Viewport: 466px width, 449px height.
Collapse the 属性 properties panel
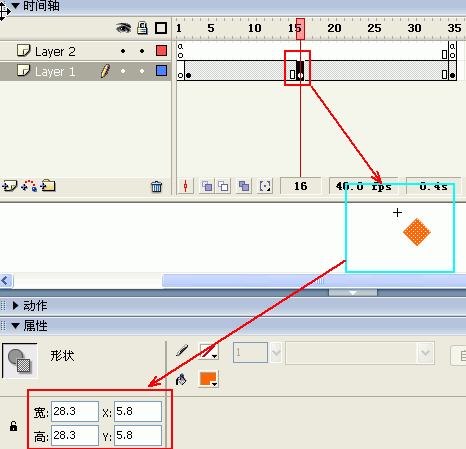[15, 326]
